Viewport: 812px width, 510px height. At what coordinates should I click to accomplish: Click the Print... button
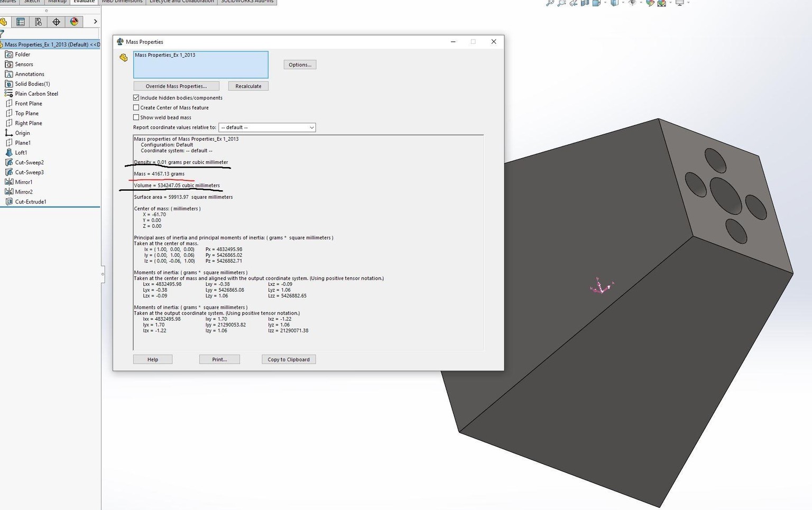coord(219,359)
